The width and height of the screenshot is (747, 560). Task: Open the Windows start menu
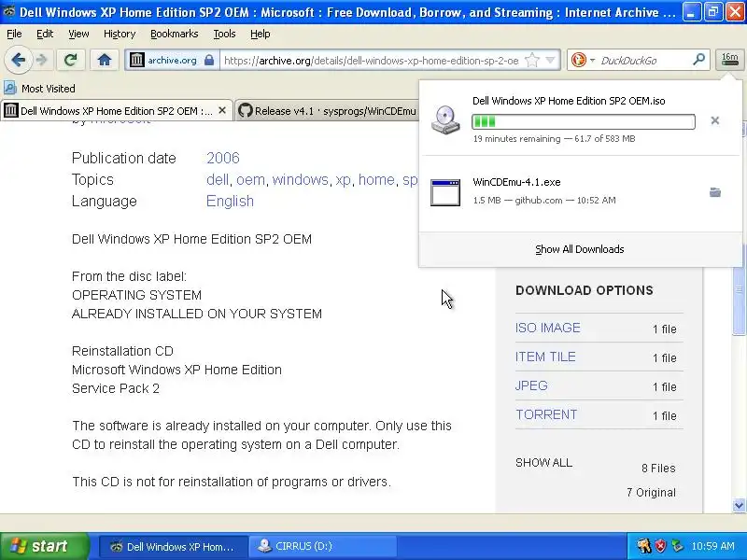pyautogui.click(x=45, y=546)
